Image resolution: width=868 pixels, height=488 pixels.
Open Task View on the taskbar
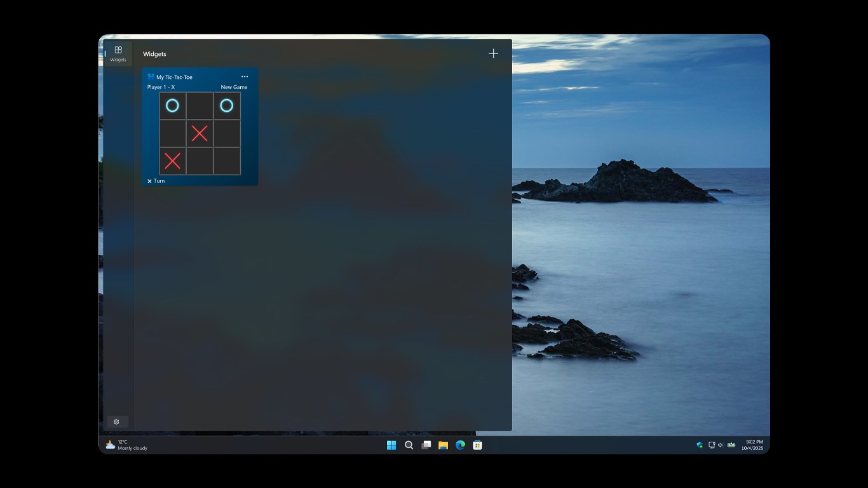[426, 445]
